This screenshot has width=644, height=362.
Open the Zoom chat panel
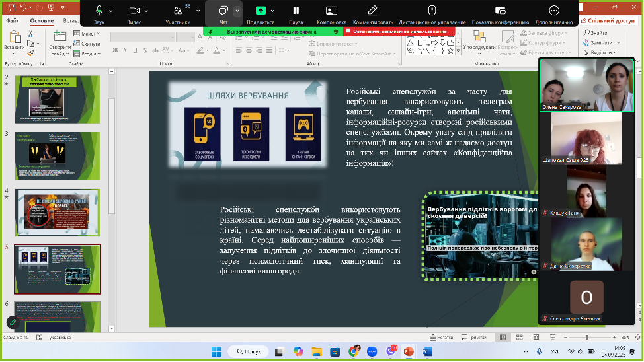click(223, 11)
